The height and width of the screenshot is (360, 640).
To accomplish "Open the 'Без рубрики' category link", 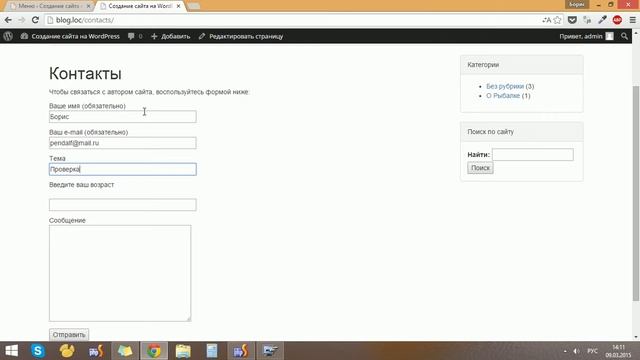I will [x=505, y=86].
